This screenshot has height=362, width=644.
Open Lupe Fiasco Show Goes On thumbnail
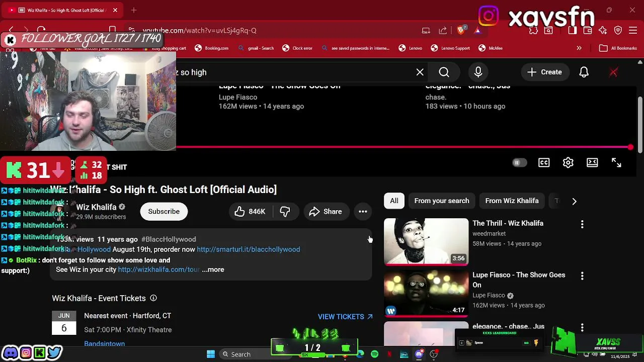pyautogui.click(x=426, y=293)
